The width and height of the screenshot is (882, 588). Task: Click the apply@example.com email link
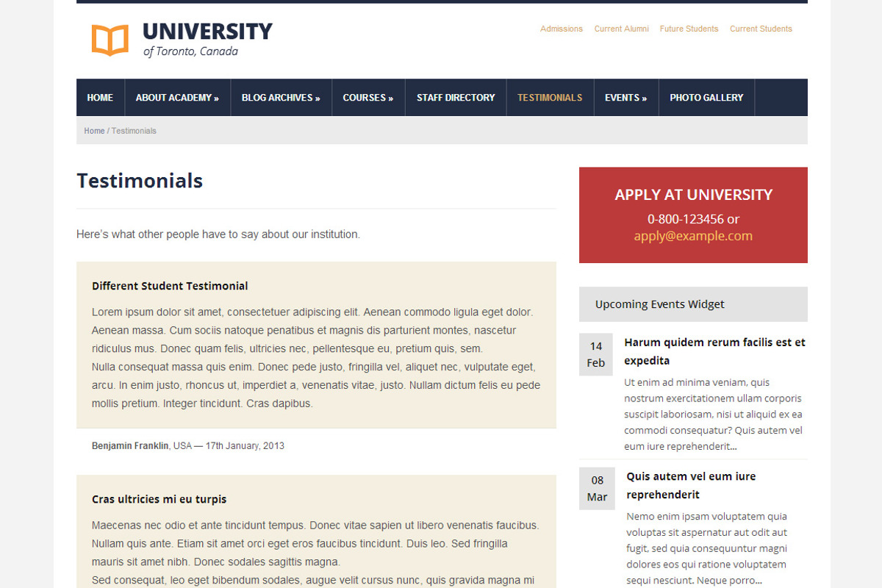(693, 235)
